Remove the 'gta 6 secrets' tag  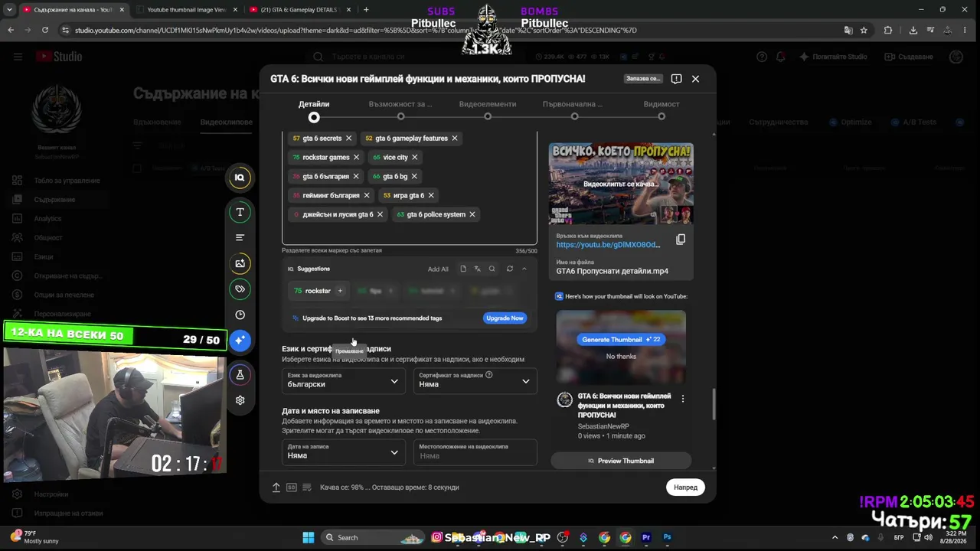pos(348,139)
